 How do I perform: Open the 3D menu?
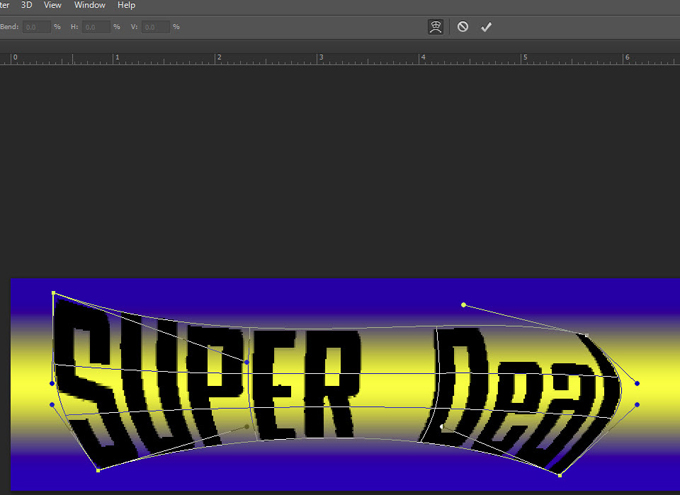tap(27, 5)
